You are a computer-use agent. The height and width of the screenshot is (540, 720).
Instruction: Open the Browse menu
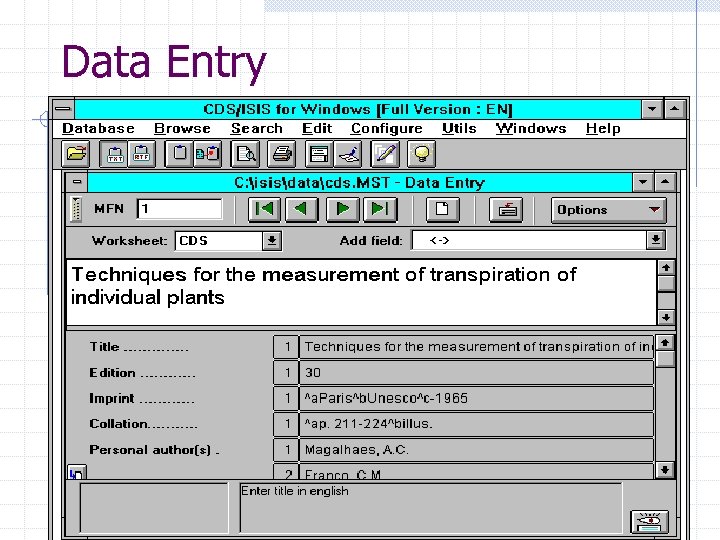coord(182,129)
